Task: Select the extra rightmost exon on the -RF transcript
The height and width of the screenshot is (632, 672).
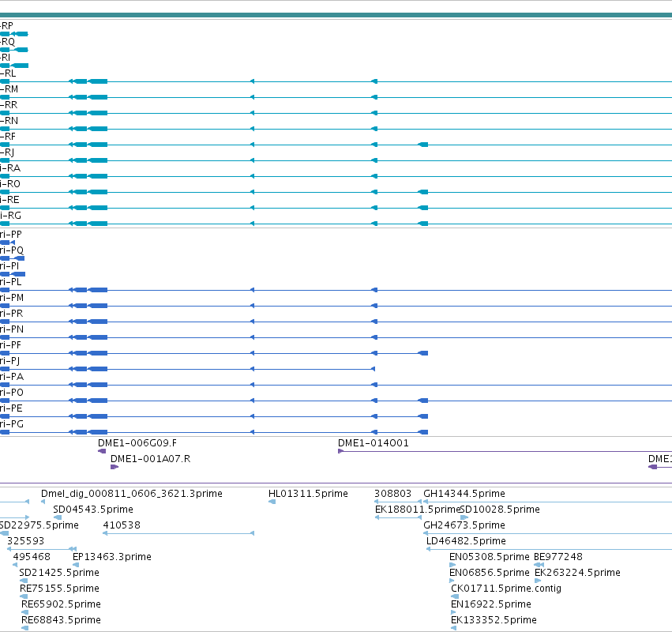Action: pos(423,145)
